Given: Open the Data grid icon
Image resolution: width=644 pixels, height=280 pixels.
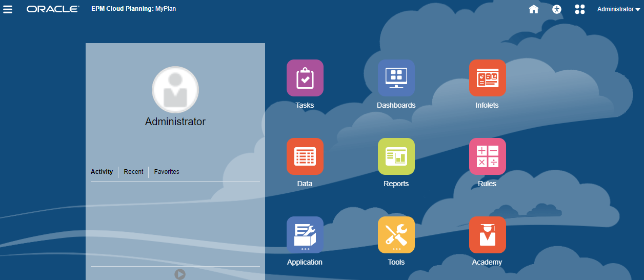Looking at the screenshot, I should click(x=305, y=156).
